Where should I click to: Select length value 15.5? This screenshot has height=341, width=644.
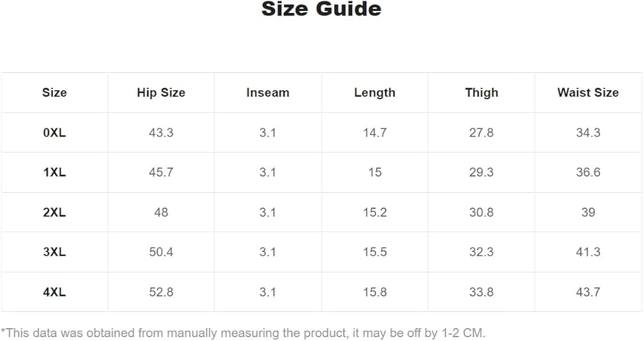[374, 252]
